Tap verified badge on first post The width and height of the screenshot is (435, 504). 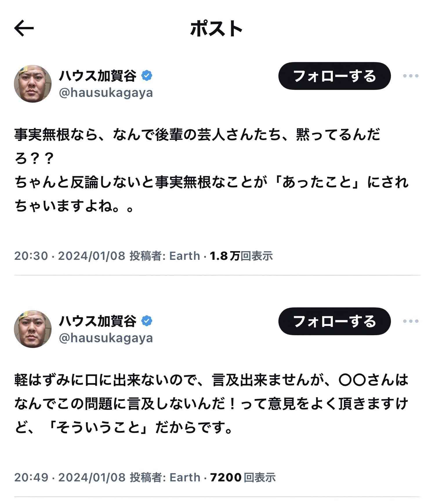pos(147,76)
